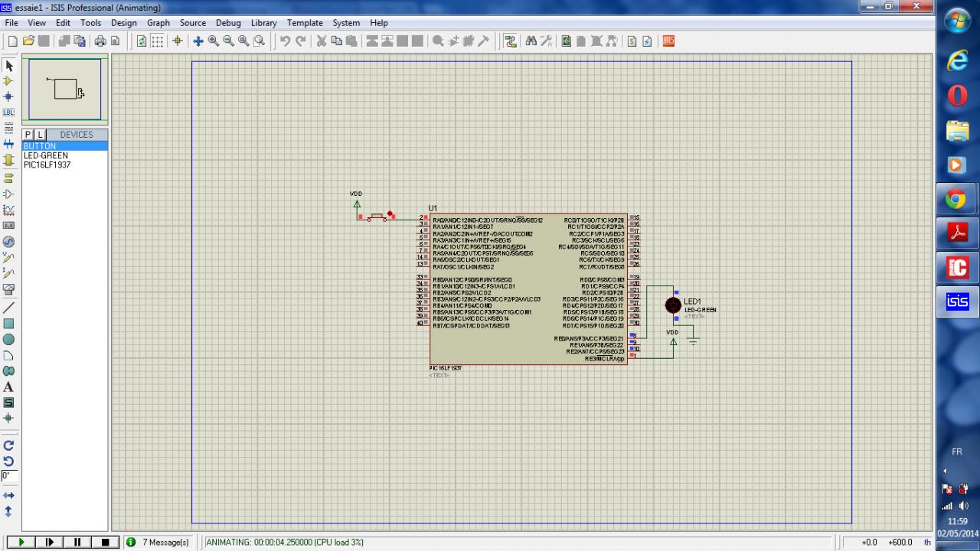
Task: Click the Print icon in toolbar
Action: 100,41
